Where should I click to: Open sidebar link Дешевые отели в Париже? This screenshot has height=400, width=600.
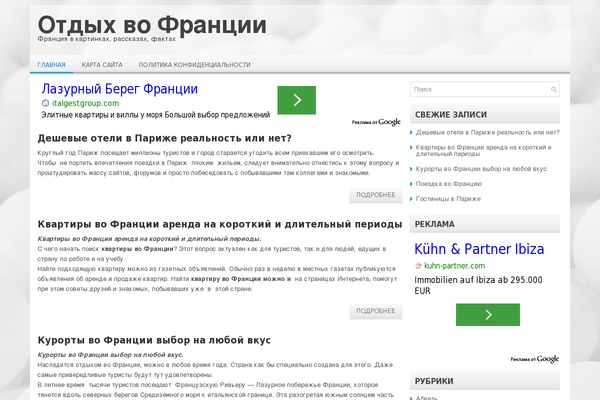coord(488,132)
